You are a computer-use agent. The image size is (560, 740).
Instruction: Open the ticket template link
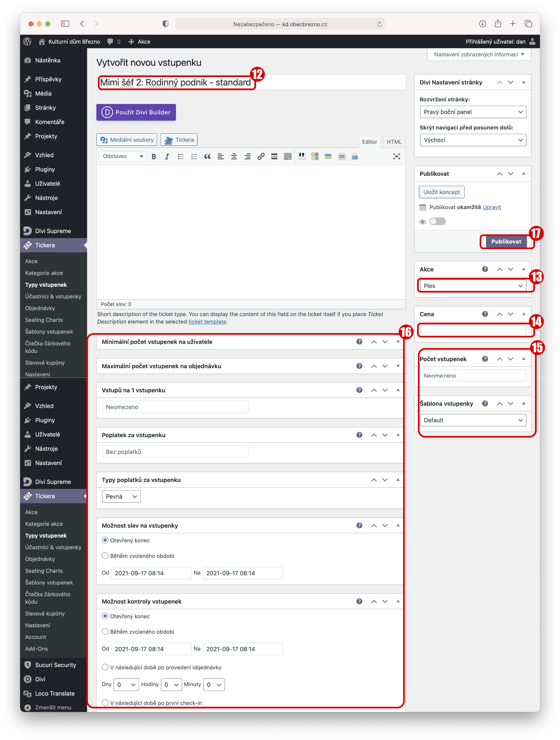[x=207, y=321]
